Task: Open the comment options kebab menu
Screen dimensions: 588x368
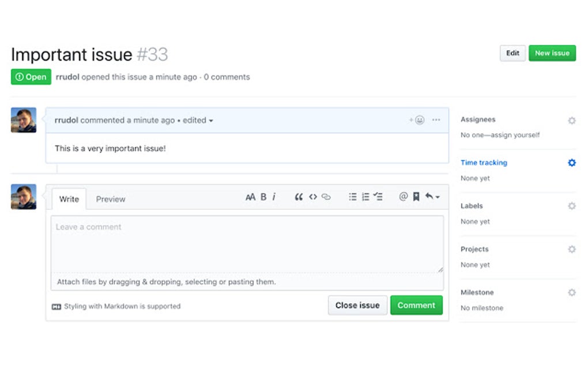Action: click(x=436, y=120)
